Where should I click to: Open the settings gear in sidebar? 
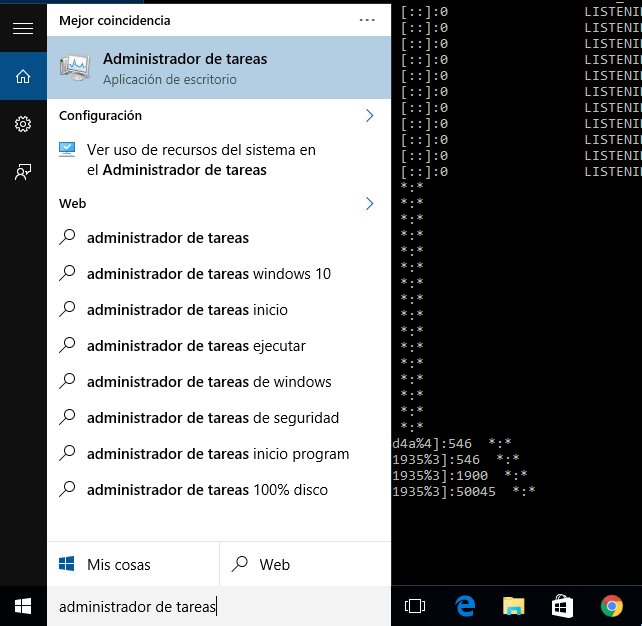tap(23, 124)
